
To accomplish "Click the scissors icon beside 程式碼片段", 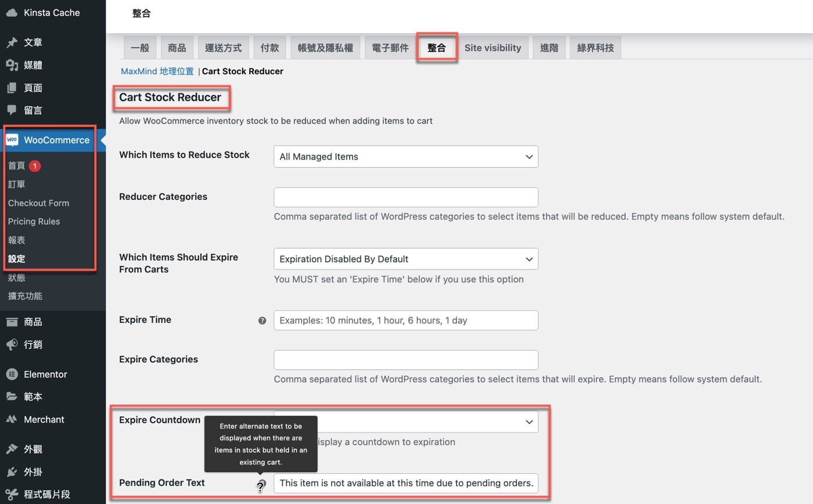I will 12,495.
